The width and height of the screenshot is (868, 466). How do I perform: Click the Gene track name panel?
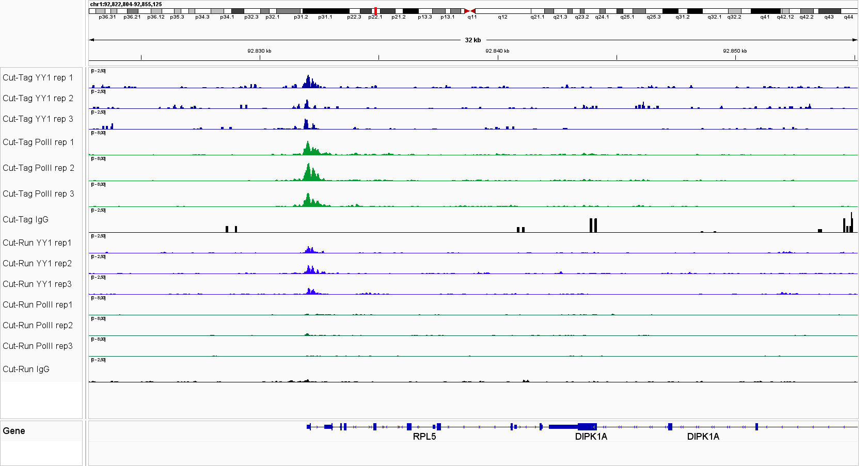tap(14, 431)
